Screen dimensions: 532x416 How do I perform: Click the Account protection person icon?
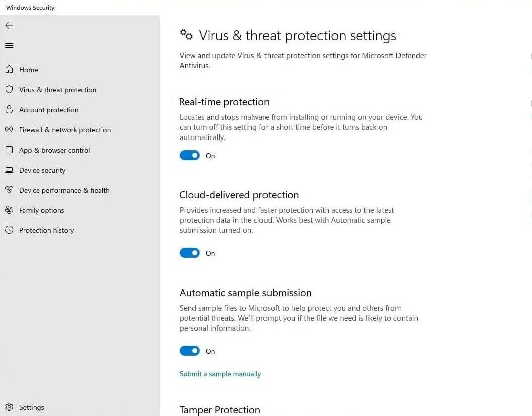(9, 110)
